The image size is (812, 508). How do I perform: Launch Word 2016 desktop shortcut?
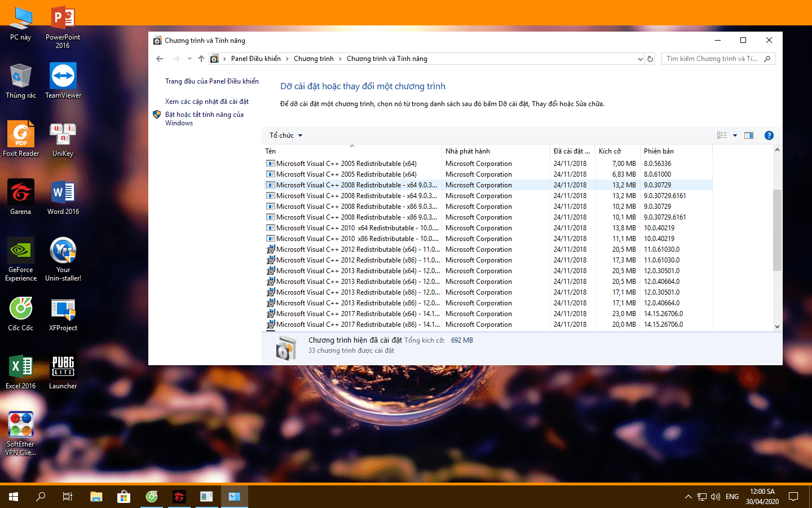[x=63, y=197]
